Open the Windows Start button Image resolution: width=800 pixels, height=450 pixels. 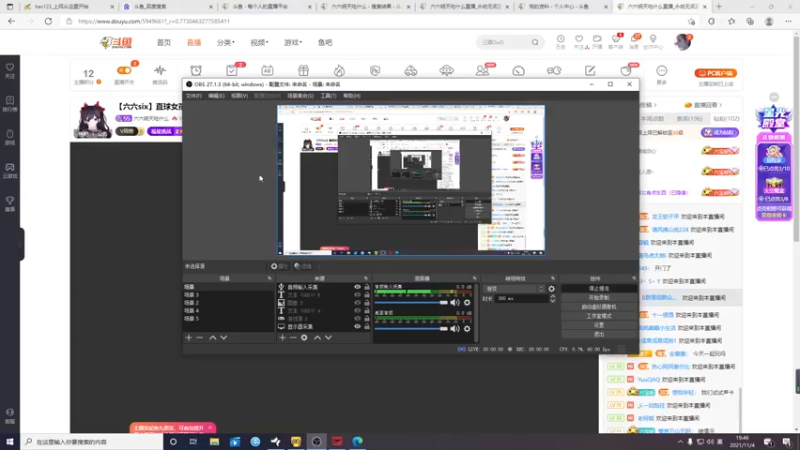tap(10, 441)
